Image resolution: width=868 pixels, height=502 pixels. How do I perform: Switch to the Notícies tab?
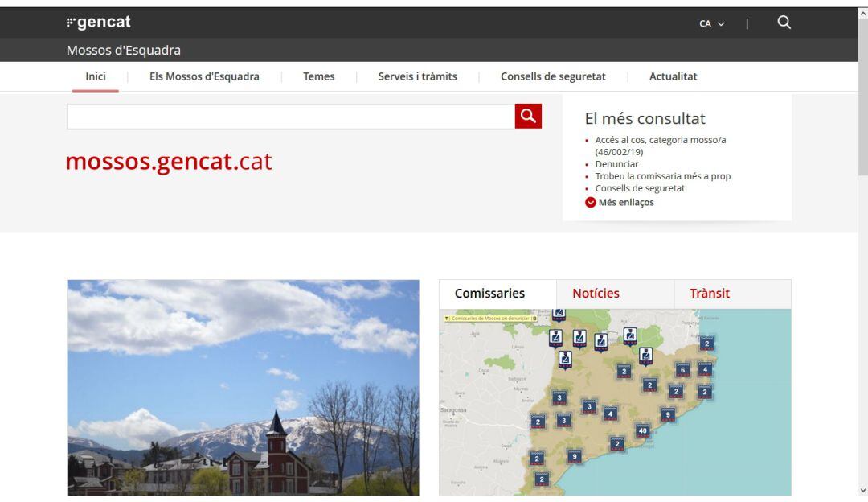pos(596,294)
